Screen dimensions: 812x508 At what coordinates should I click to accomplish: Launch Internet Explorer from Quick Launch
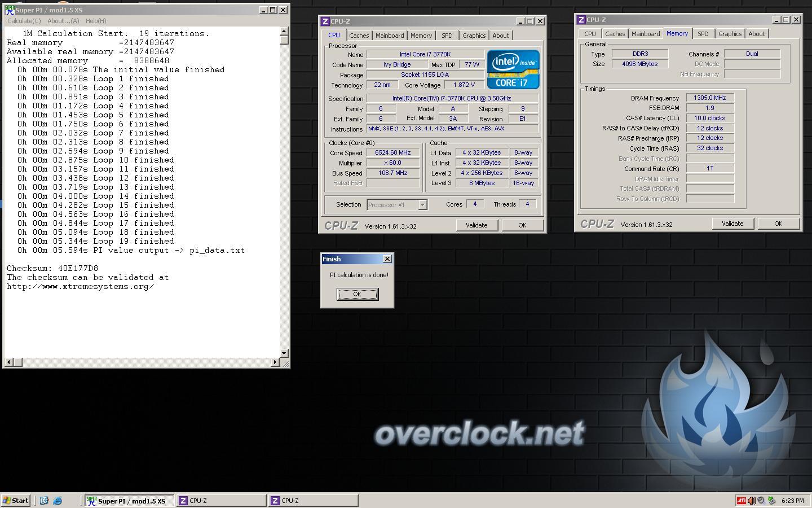pyautogui.click(x=58, y=501)
